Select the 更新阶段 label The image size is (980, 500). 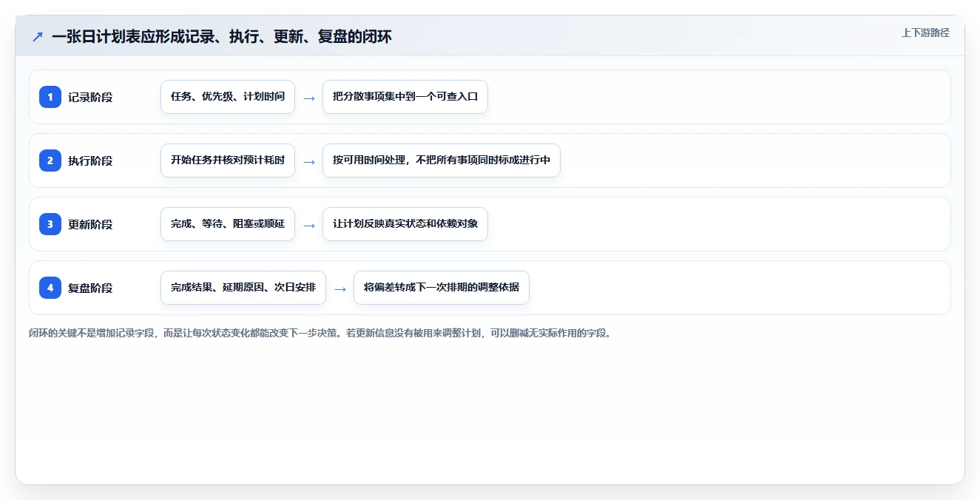[90, 224]
